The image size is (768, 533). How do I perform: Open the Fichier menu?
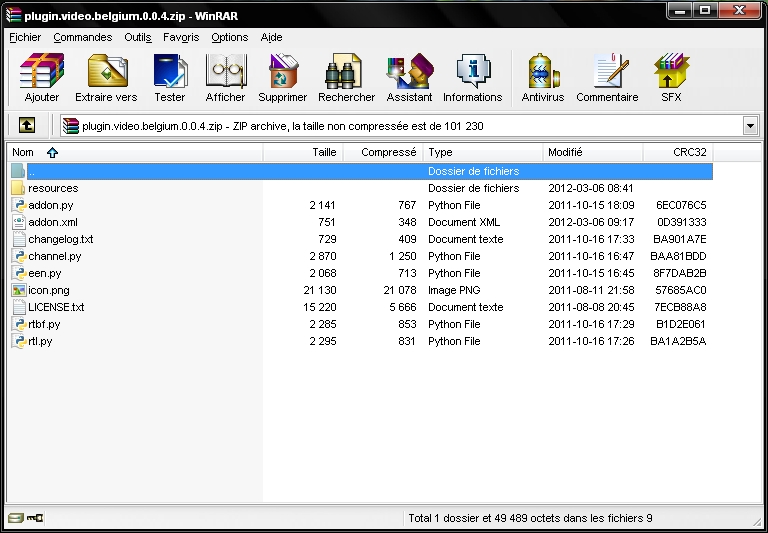(x=25, y=37)
